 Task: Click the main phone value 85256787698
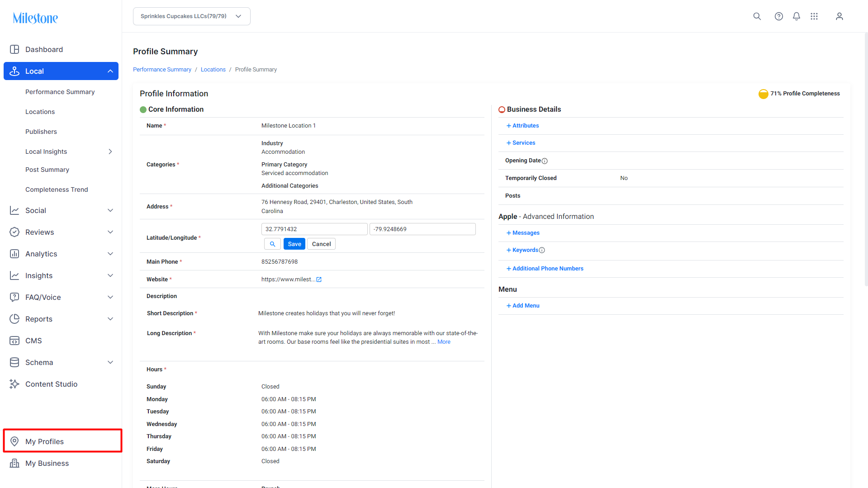(x=280, y=262)
